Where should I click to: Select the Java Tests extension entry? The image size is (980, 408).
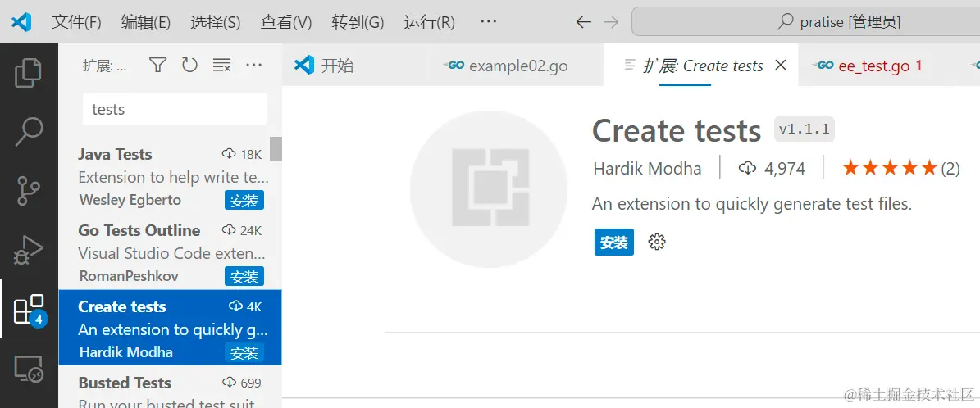pyautogui.click(x=170, y=177)
